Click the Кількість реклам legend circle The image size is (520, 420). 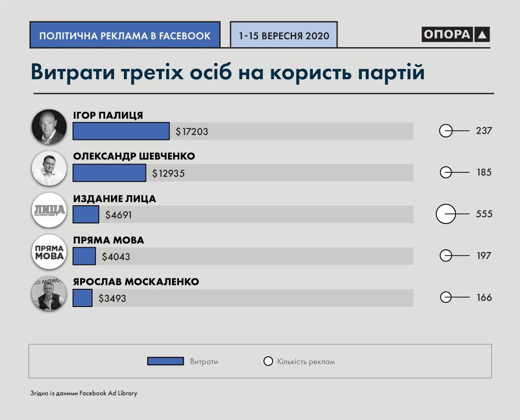pos(268,362)
